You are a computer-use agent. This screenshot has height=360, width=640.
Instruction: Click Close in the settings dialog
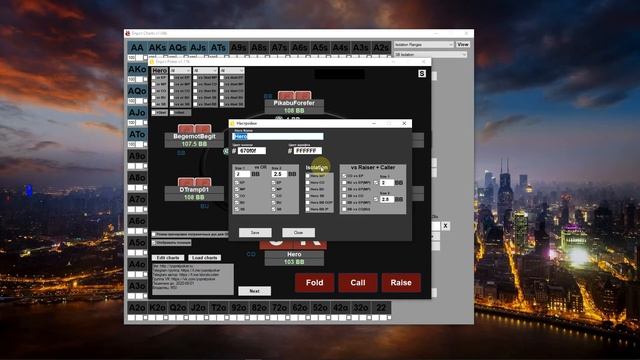tap(298, 232)
